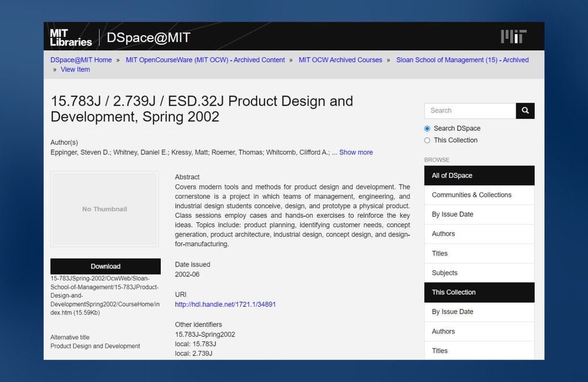Image resolution: width=588 pixels, height=382 pixels.
Task: Browse All of DSpace Authors
Action: coord(479,234)
